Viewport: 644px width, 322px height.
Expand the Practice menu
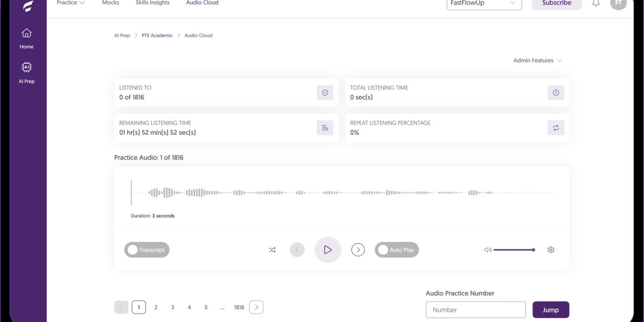(70, 3)
